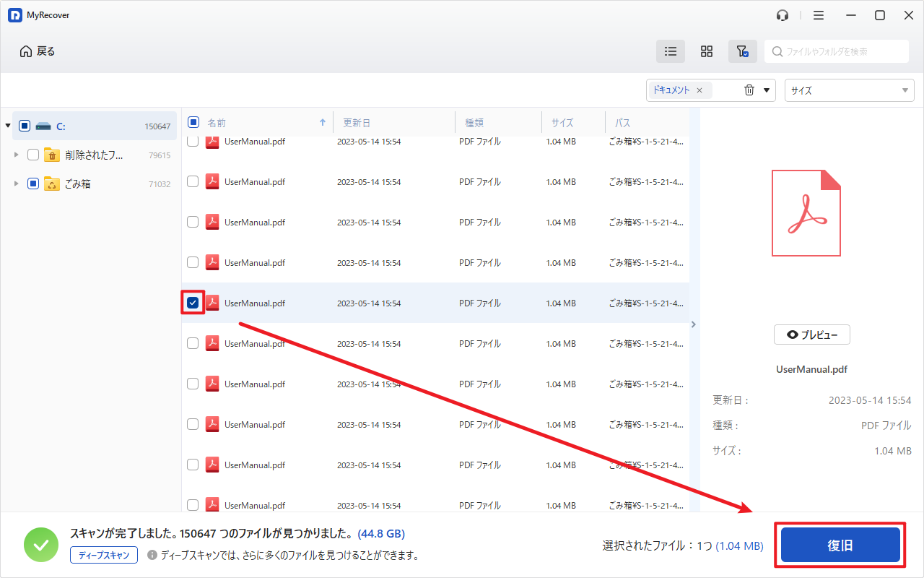The image size is (924, 578).
Task: Uncheck the checked UserManual.pdf checkbox
Action: [x=193, y=303]
